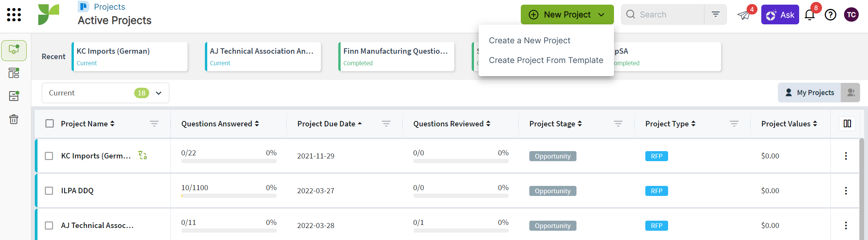Click the 10/1100 answered count
Image resolution: width=868 pixels, height=240 pixels.
tap(194, 187)
